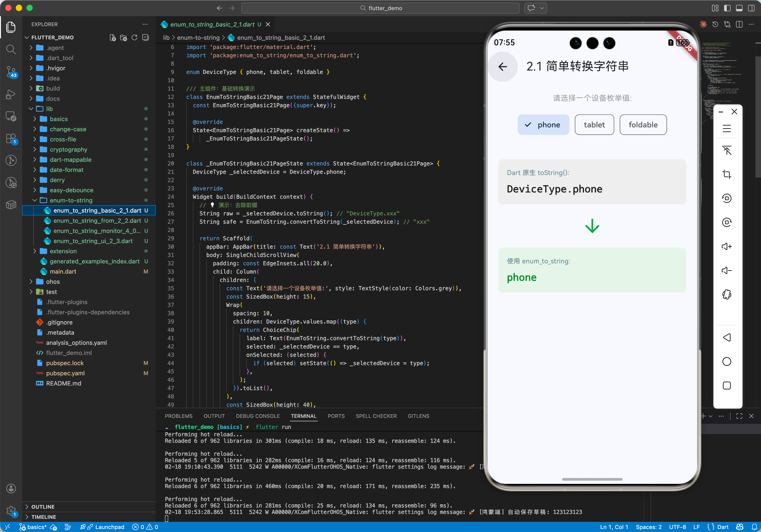Toggle secondary side bar layout button
Viewport: 761px width, 532px height.
(x=751, y=8)
